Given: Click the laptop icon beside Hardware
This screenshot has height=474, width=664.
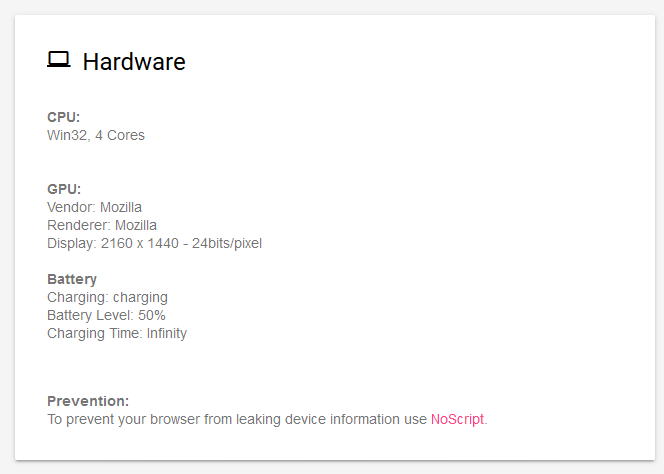Looking at the screenshot, I should (x=58, y=60).
